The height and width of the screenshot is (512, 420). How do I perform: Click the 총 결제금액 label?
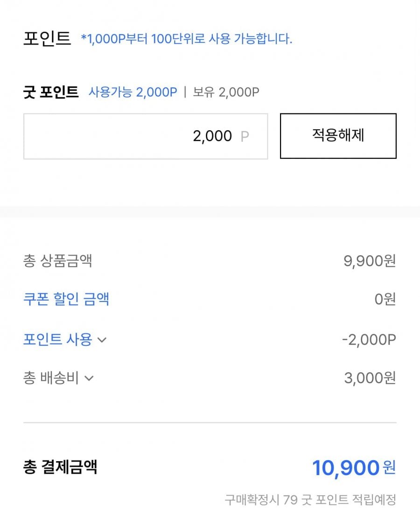60,467
